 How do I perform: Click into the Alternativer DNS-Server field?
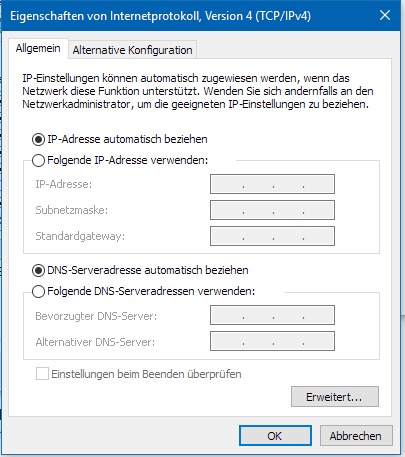272,341
